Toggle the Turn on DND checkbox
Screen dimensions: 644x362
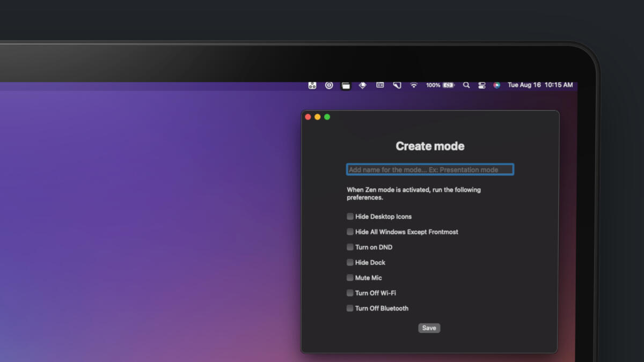click(x=350, y=247)
